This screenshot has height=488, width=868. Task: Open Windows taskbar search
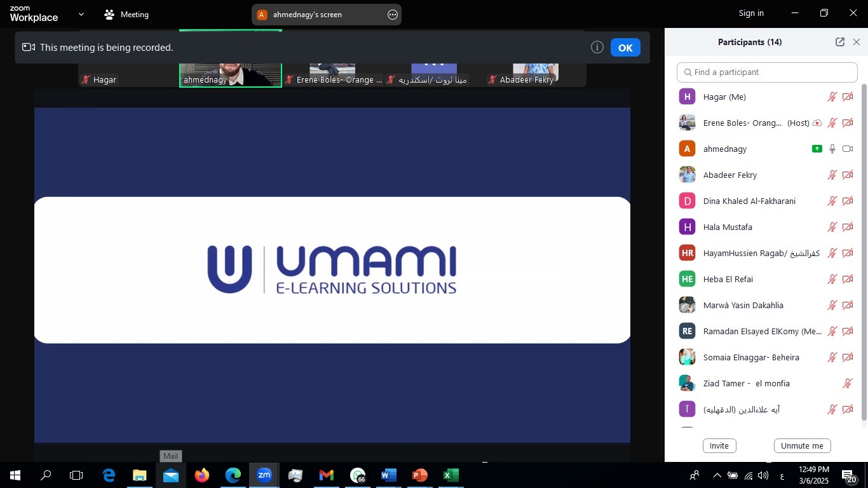[46, 475]
